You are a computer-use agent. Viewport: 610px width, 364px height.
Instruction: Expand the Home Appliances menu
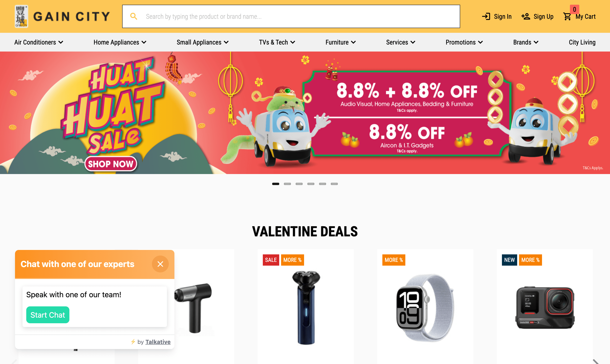[120, 42]
